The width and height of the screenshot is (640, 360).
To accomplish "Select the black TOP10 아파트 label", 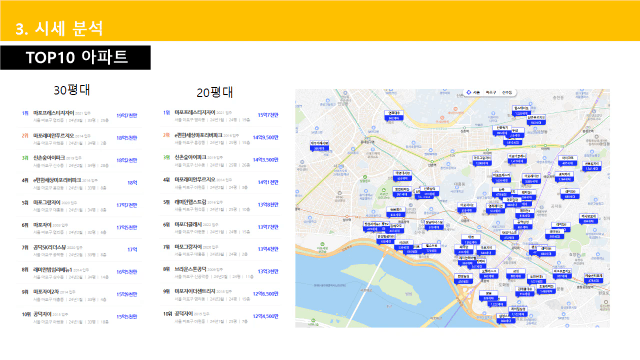I will [76, 57].
